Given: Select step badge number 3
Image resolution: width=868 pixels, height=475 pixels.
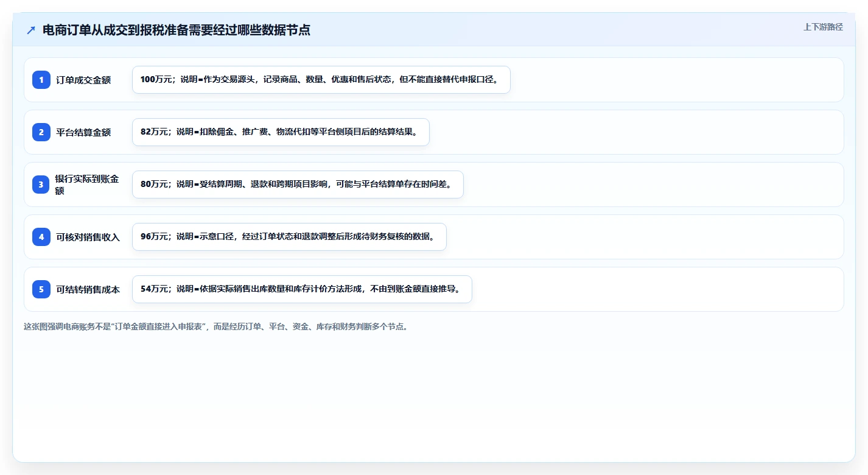Looking at the screenshot, I should [41, 185].
